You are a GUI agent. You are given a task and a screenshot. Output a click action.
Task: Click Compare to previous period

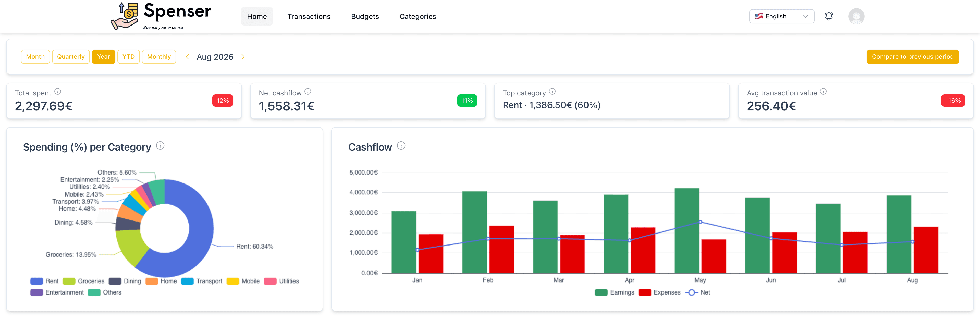coord(913,57)
